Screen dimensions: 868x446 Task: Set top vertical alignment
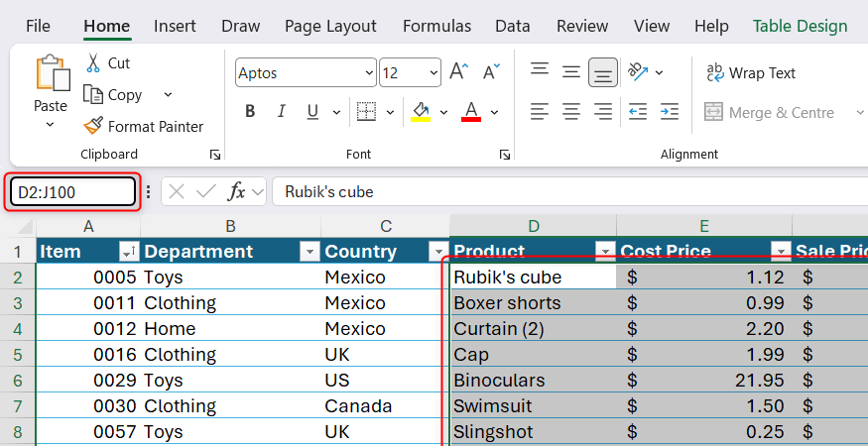click(x=540, y=70)
